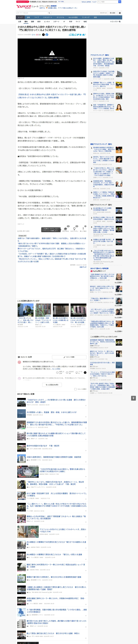Viewport: 138px width, 644px height.
Task: Open comments via bubble icon with count 31
Action: pyautogui.click(x=34, y=35)
